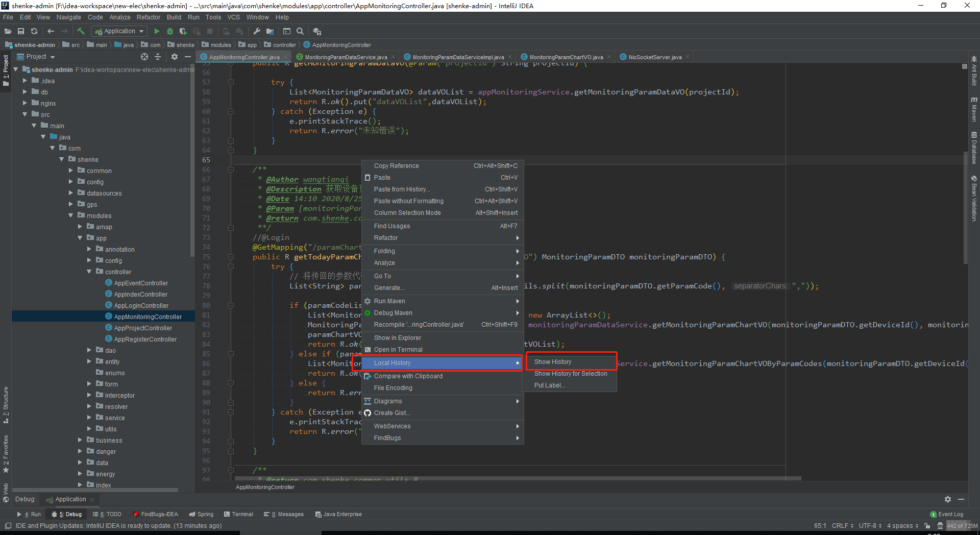Screen dimensions: 980x535
Task: Toggle the Maven tool window
Action: point(974,109)
